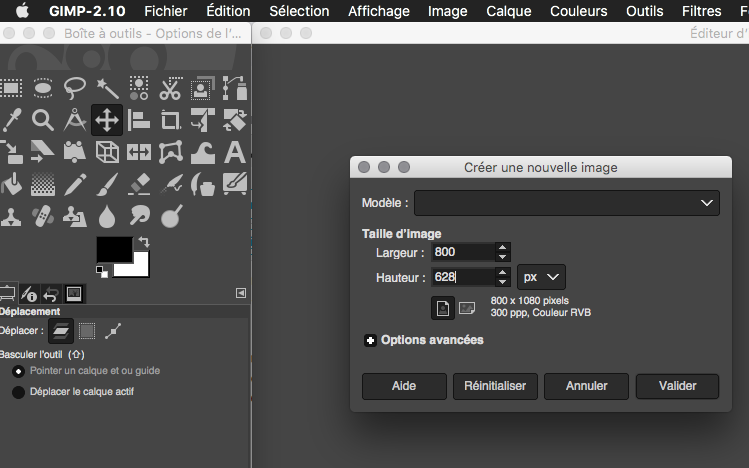Select the Zoom magnifier tool
Image resolution: width=749 pixels, height=468 pixels.
pyautogui.click(x=43, y=120)
